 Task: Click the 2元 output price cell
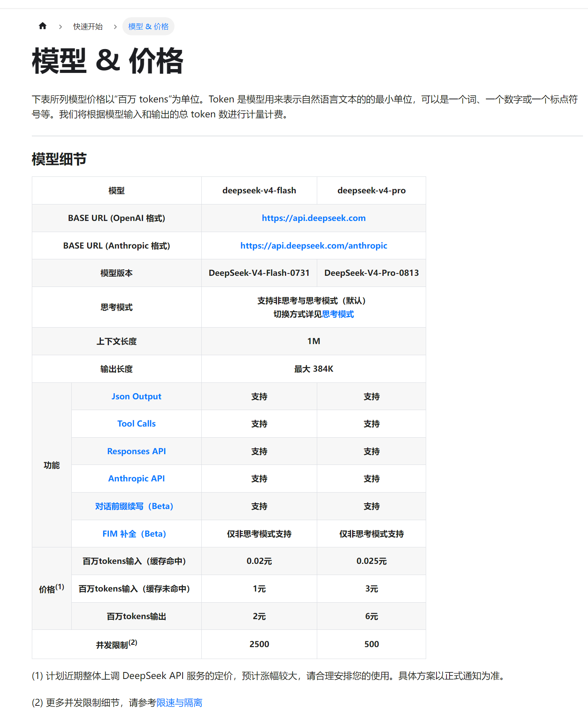[259, 616]
